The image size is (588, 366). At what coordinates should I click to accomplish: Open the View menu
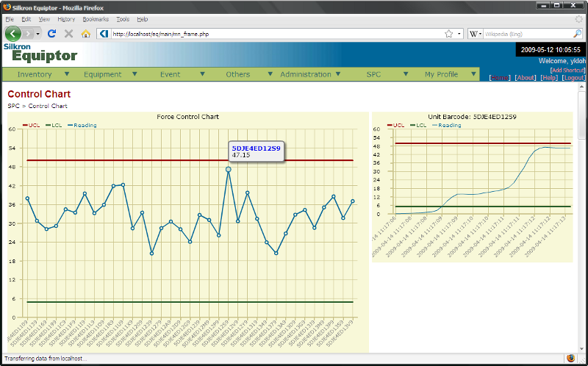[x=44, y=19]
